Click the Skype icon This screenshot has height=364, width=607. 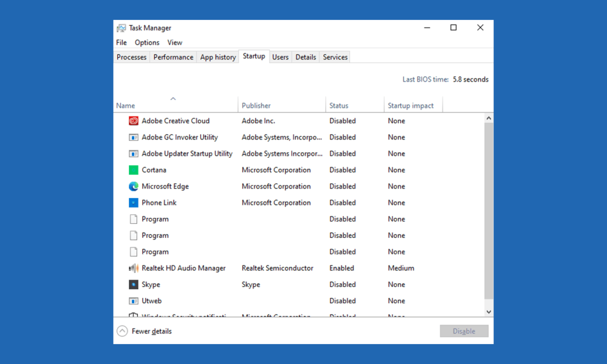133,284
